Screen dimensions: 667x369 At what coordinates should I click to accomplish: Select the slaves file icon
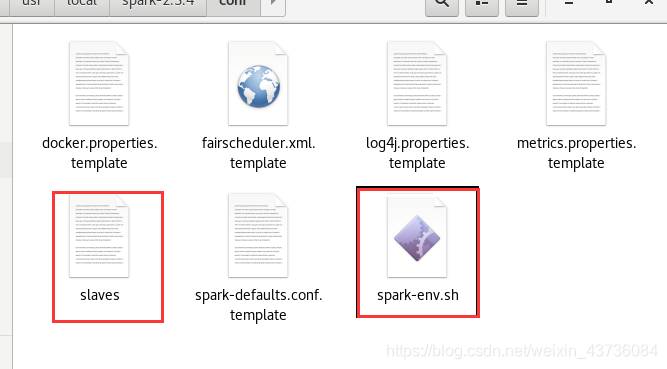point(99,235)
